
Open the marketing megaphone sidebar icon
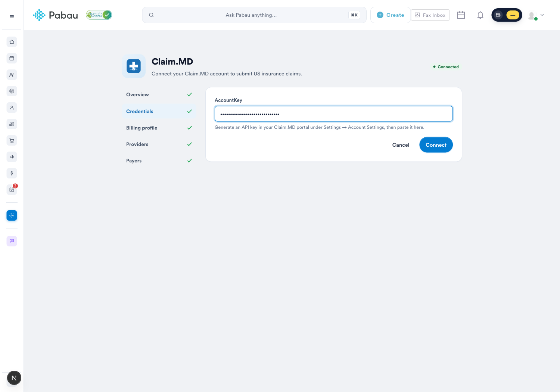point(12,157)
